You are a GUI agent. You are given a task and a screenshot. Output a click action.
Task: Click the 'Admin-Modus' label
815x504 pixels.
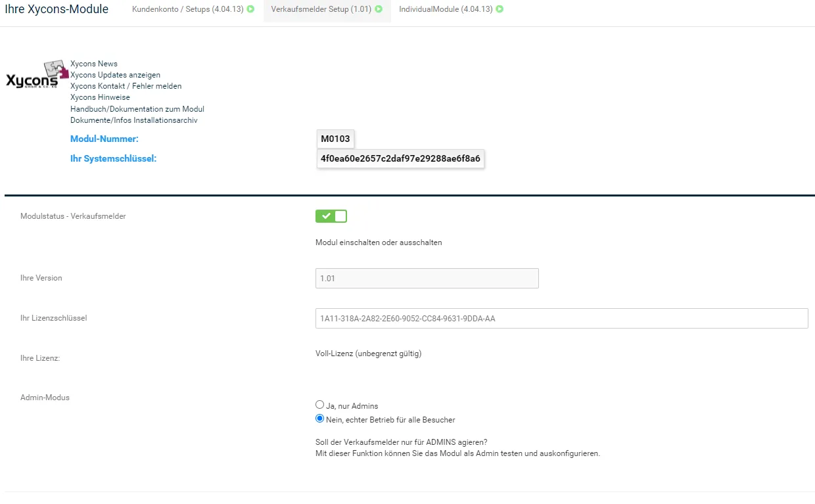[45, 398]
